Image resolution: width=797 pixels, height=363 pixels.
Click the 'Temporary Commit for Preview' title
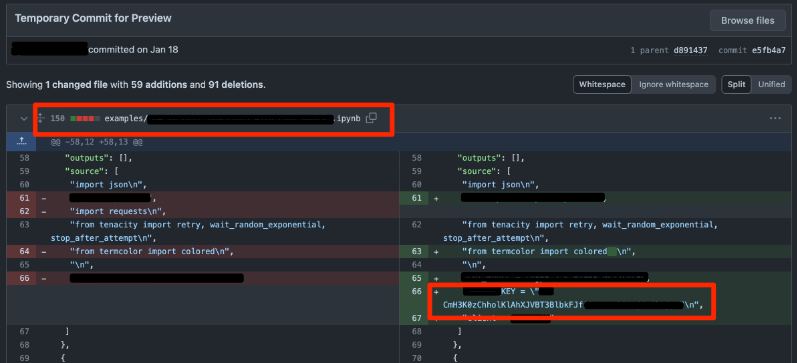click(x=93, y=18)
